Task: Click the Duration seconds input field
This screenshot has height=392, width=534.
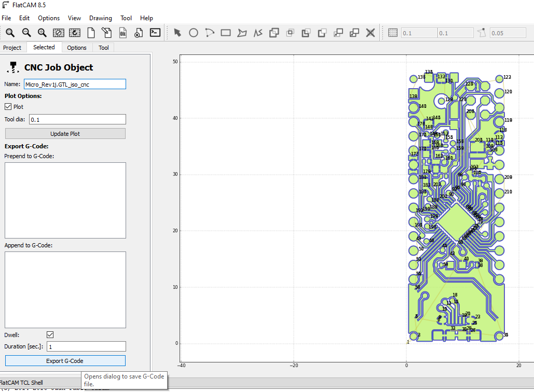Action: (87, 346)
